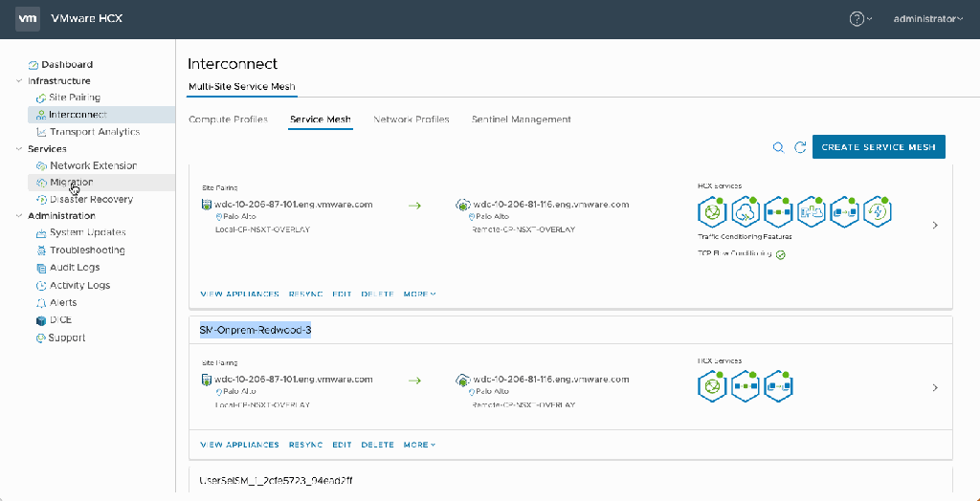Click SM-Onprem-Redwood-3 last HCX service icon
The height and width of the screenshot is (501, 980).
click(x=779, y=387)
